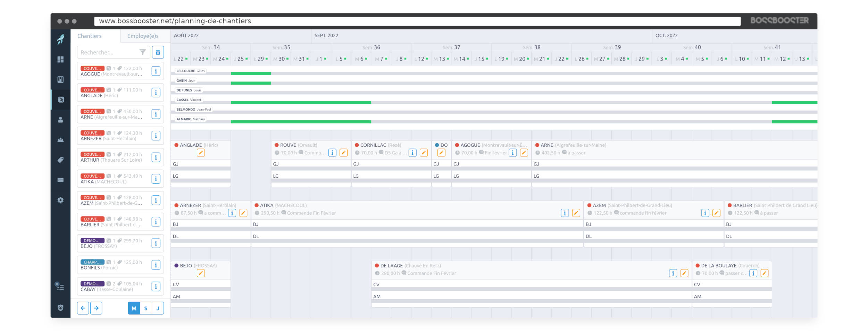
Task: Select the S (week) view toggle
Action: point(146,308)
